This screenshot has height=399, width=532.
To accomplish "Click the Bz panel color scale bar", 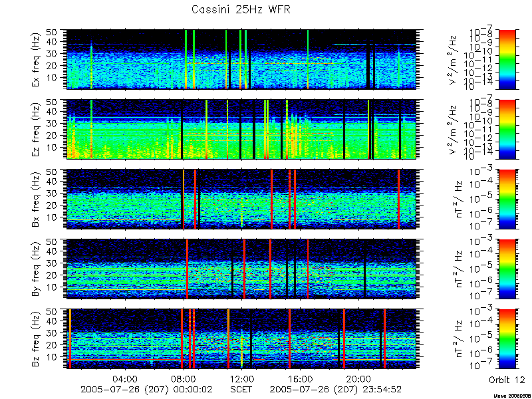I will coord(507,339).
